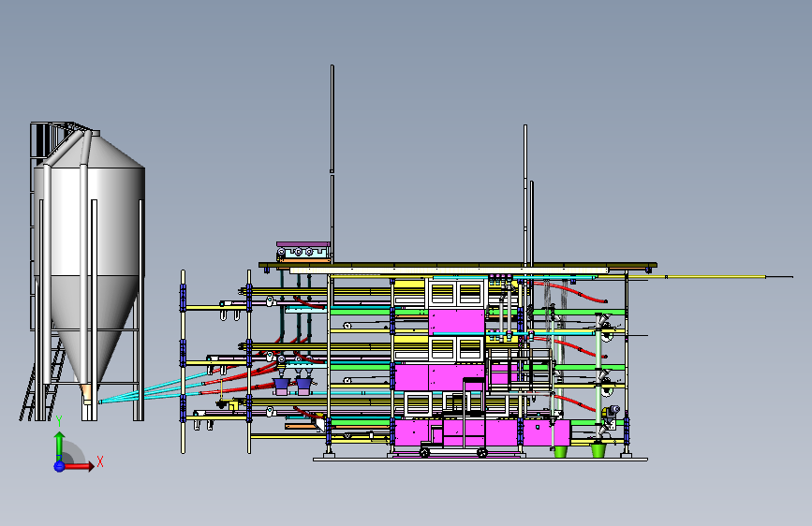Click the green Y axis arrow of the triad
This screenshot has height=526, width=812.
click(59, 446)
